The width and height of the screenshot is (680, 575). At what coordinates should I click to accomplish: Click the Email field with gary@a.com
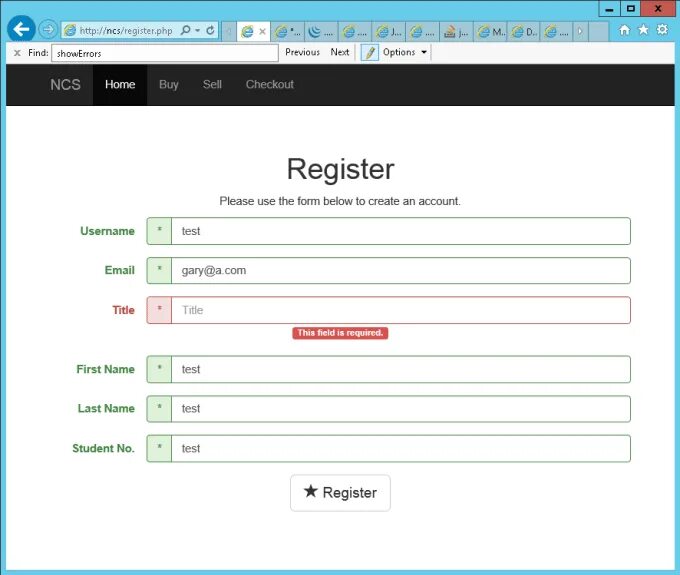tap(401, 271)
